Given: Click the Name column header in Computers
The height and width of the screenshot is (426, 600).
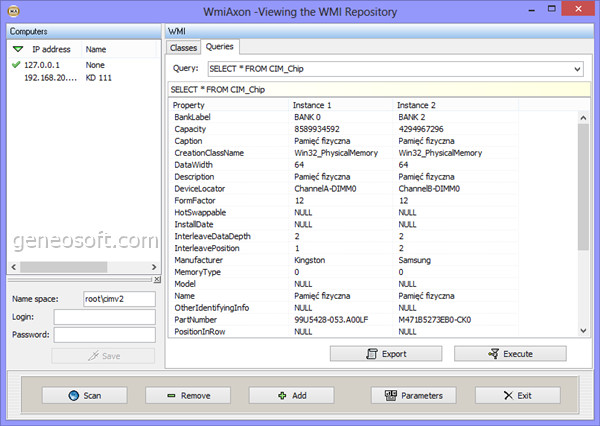Looking at the screenshot, I should (96, 49).
